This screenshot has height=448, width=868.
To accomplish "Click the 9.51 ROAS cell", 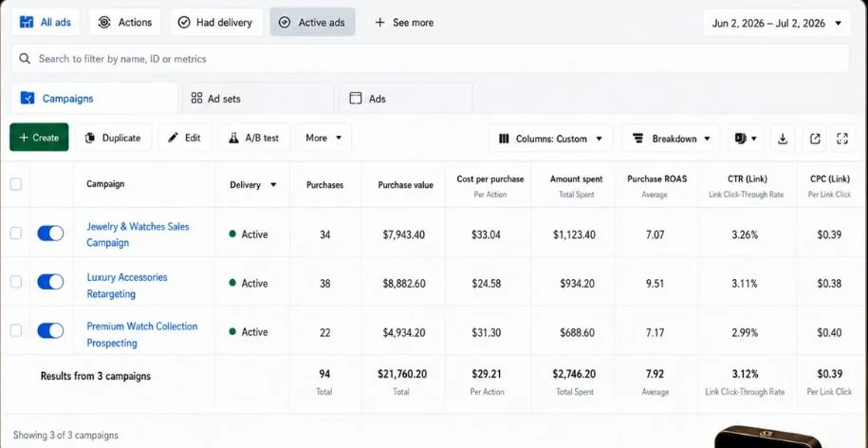I will pos(655,284).
